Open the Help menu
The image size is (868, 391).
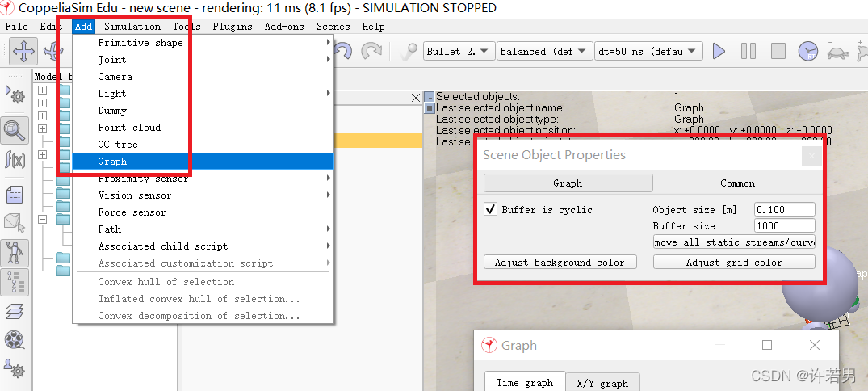(x=374, y=27)
